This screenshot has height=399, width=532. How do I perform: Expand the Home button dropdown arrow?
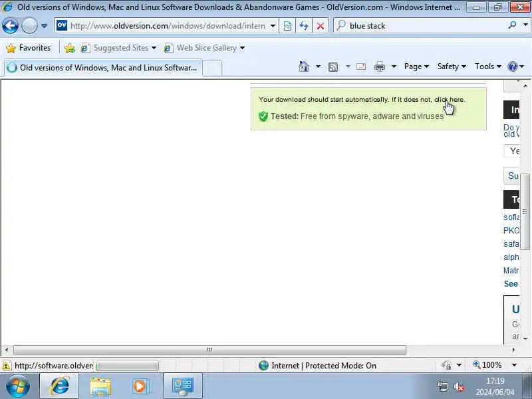point(318,66)
